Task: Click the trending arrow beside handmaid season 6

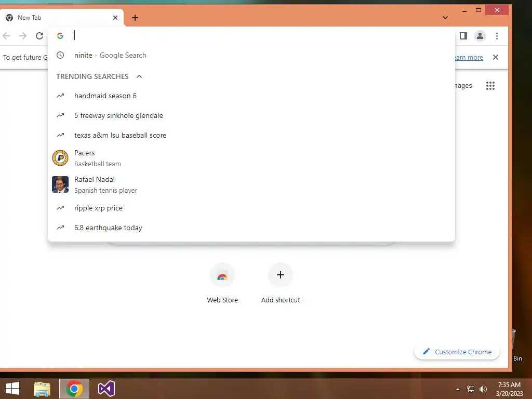Action: click(60, 96)
